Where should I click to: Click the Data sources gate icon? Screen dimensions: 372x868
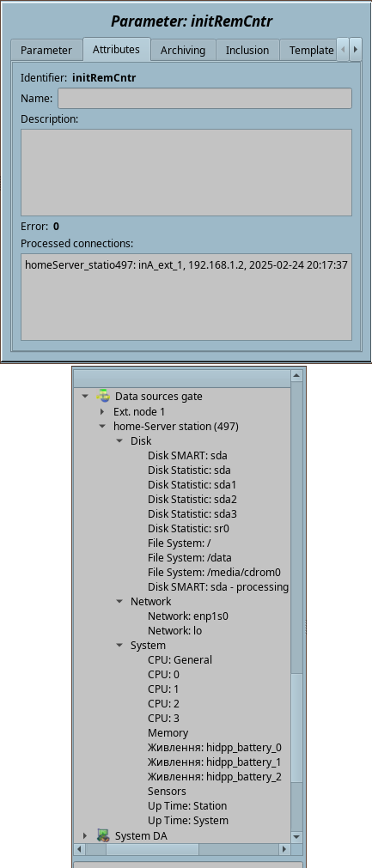tap(103, 396)
